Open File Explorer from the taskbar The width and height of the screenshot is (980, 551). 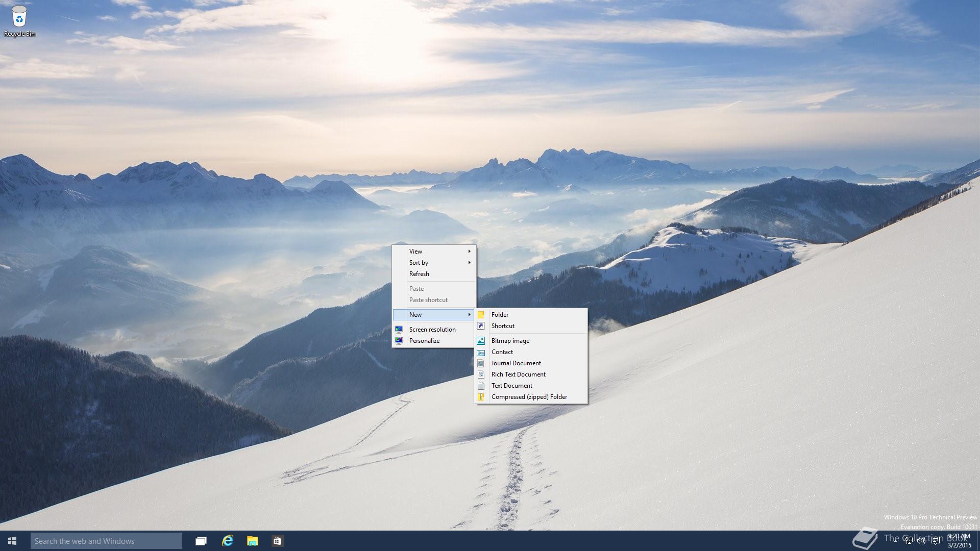coord(252,541)
